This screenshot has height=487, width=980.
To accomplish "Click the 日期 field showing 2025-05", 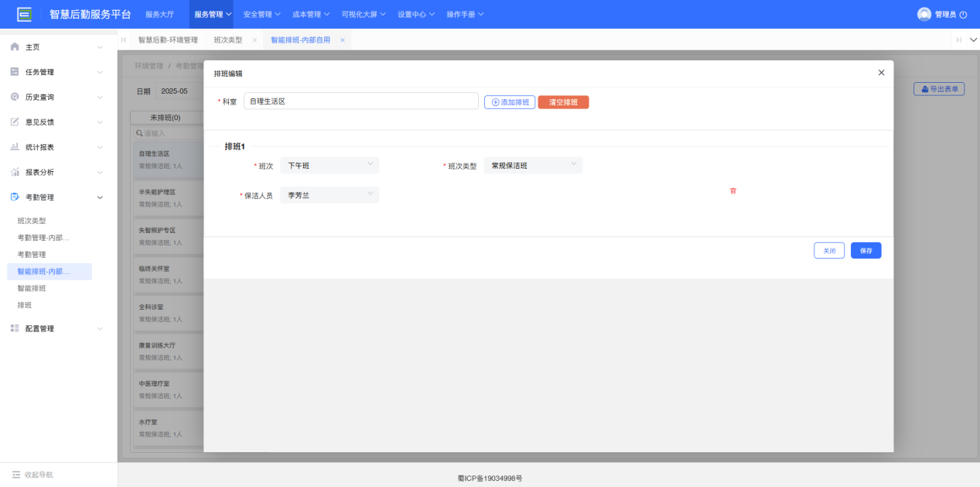I will (179, 91).
